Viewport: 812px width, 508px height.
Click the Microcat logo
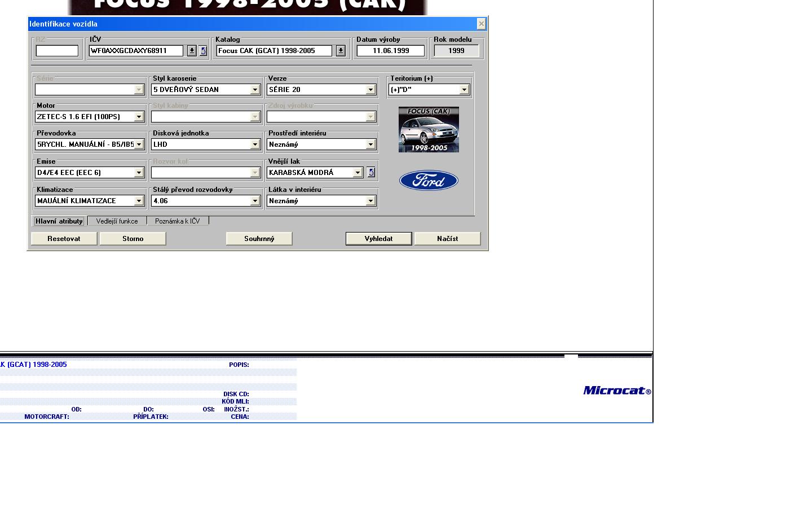coord(617,391)
